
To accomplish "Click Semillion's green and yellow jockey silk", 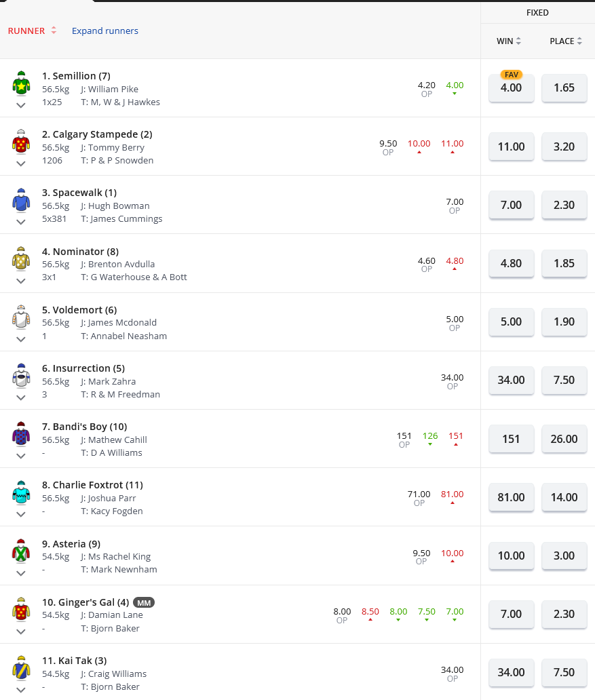I will click(x=21, y=83).
